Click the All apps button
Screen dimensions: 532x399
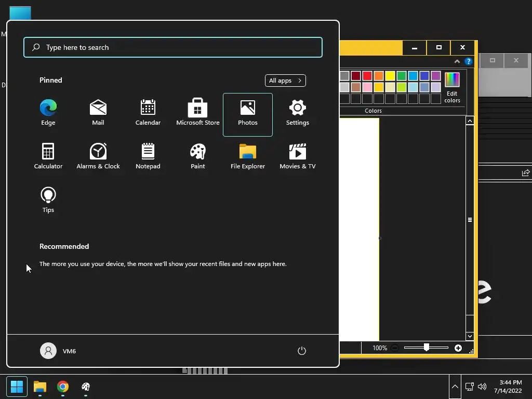pos(285,81)
